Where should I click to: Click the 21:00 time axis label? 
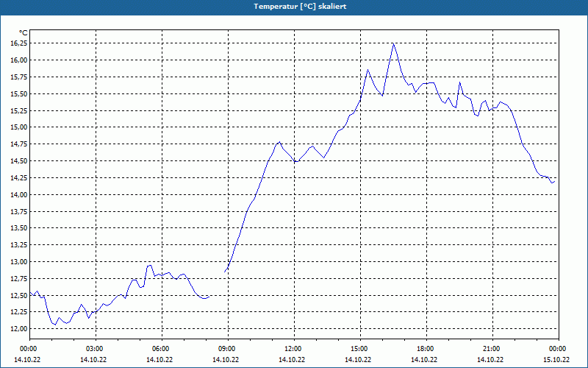point(492,349)
